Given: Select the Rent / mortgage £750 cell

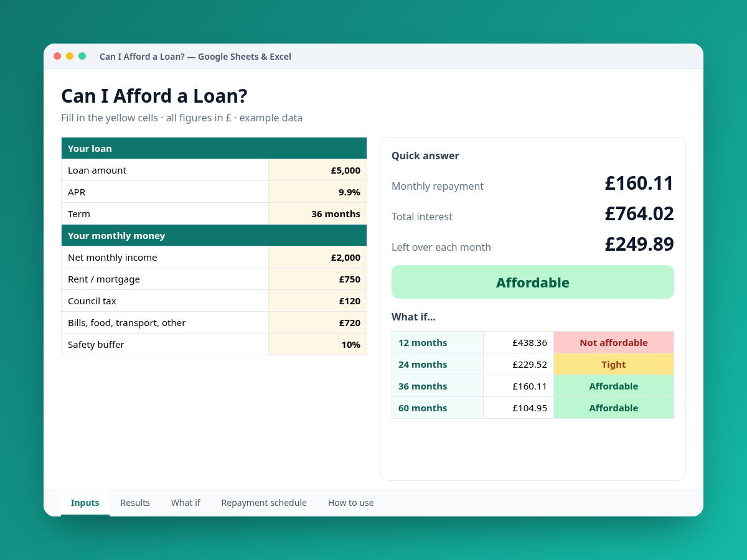Looking at the screenshot, I should (317, 279).
